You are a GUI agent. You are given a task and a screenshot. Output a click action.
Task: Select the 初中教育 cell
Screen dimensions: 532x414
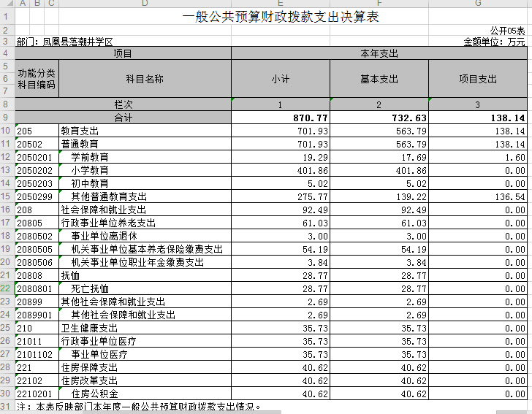(145, 183)
